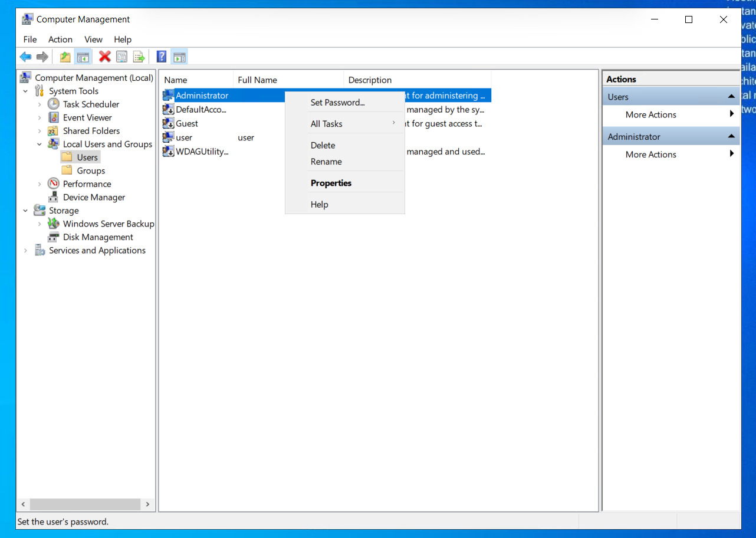
Task: Collapse the Local Users and Groups node
Action: (40, 144)
